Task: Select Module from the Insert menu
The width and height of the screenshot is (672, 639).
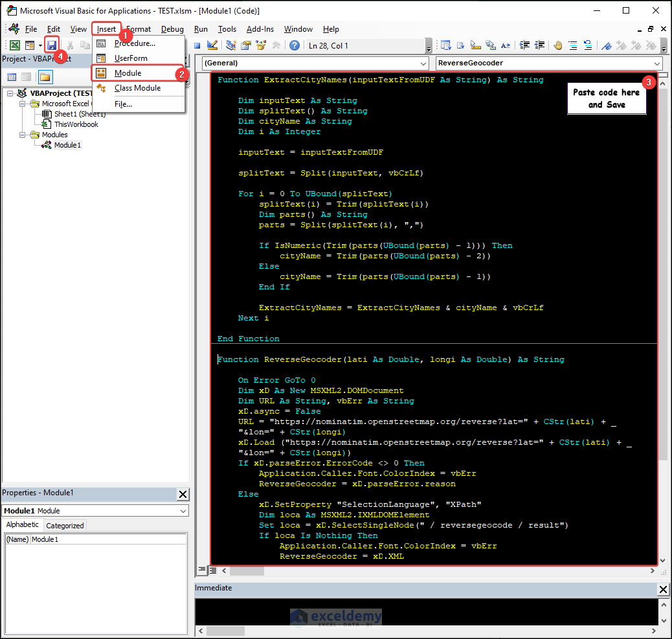Action: pyautogui.click(x=128, y=73)
